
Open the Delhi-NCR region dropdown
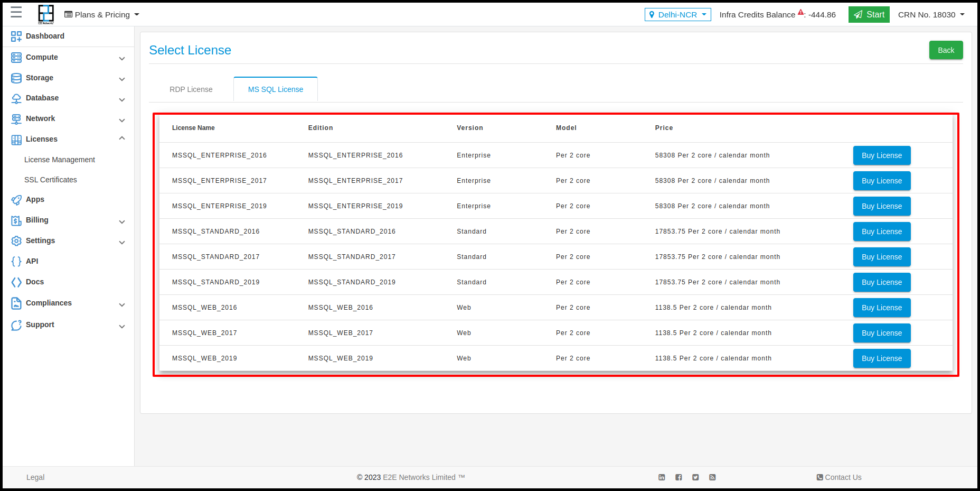(x=677, y=15)
